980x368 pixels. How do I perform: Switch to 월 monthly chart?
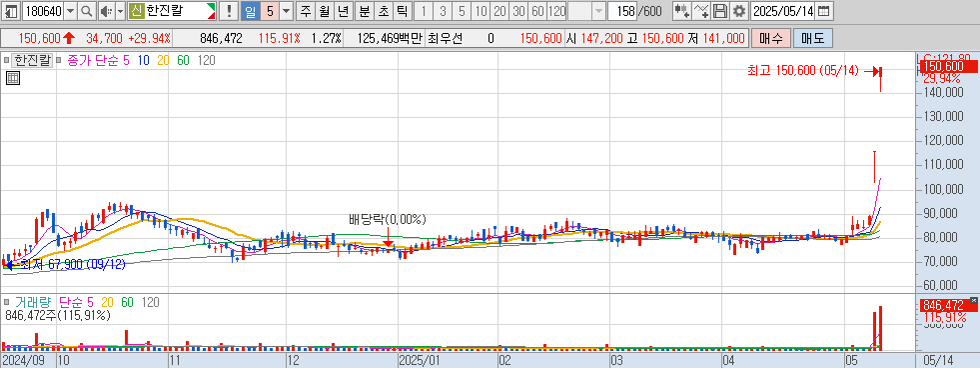click(325, 11)
